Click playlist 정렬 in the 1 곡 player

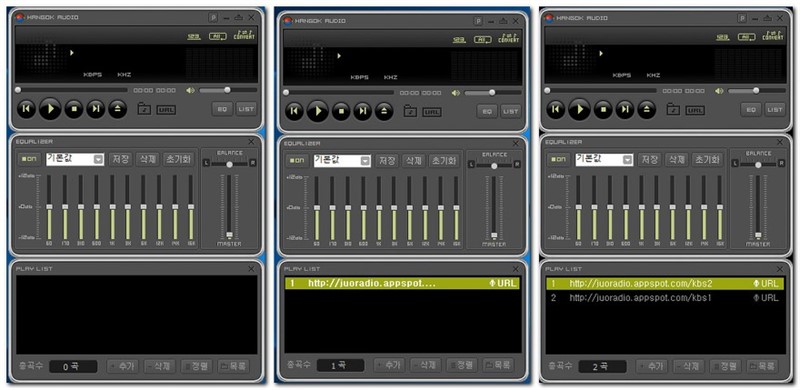[x=462, y=365]
